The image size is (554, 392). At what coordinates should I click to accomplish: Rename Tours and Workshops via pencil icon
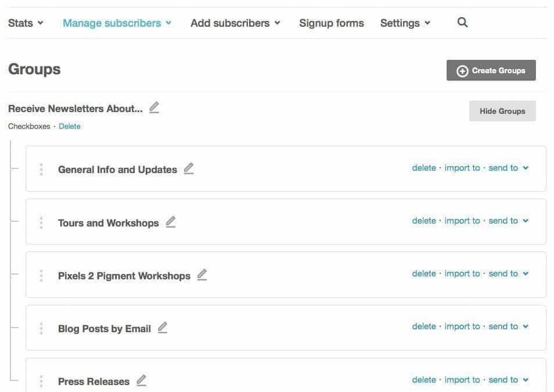click(x=170, y=222)
